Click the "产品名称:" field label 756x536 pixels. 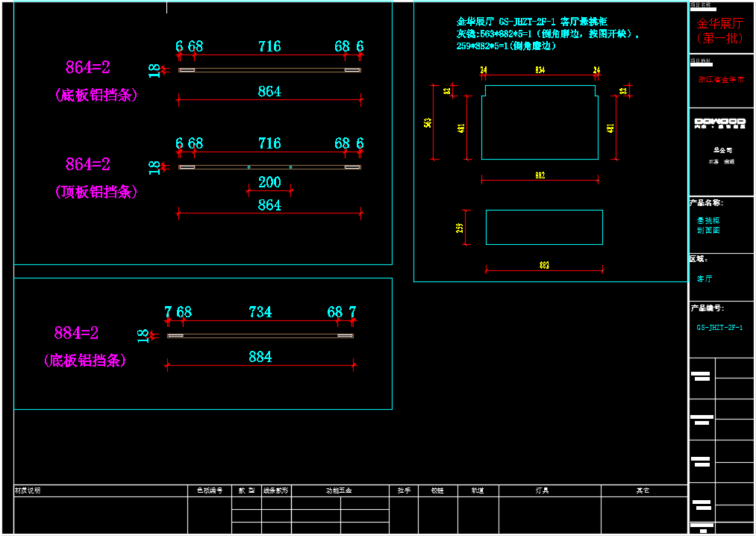coord(706,202)
